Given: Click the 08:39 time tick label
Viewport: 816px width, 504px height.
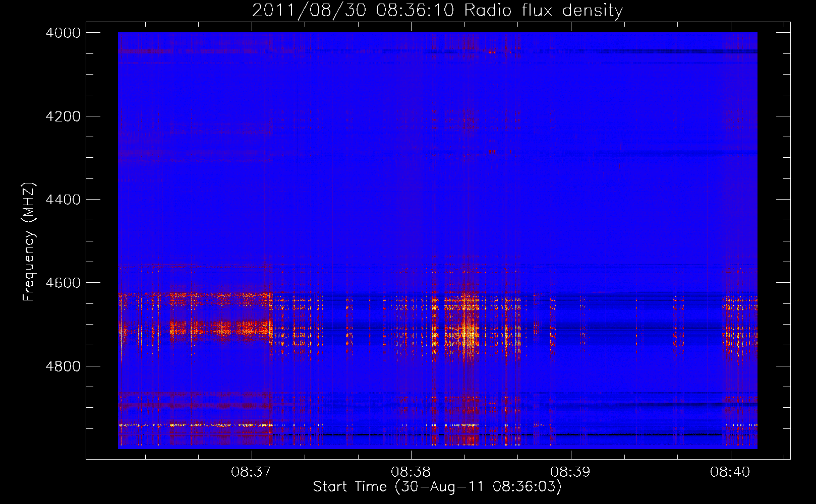Looking at the screenshot, I should point(571,472).
